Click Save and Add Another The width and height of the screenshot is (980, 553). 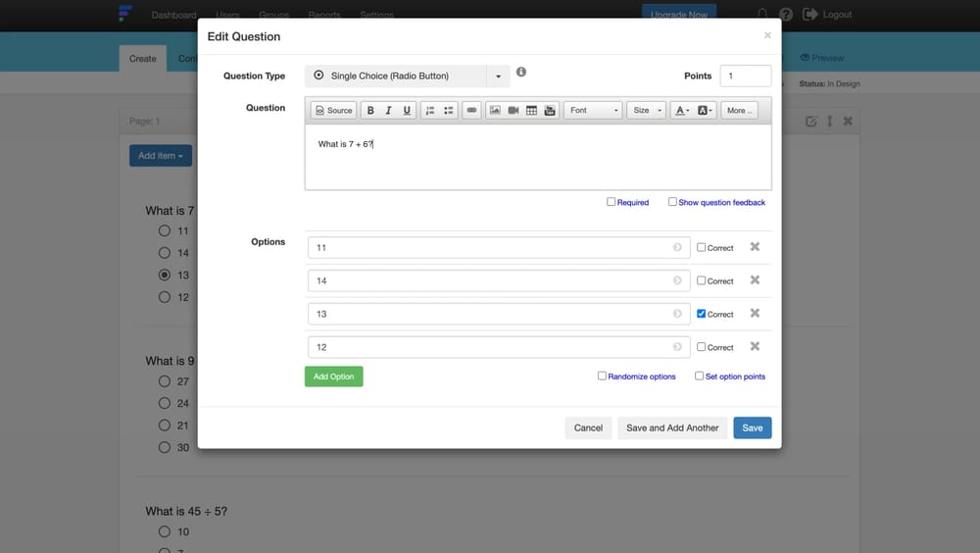pos(672,427)
